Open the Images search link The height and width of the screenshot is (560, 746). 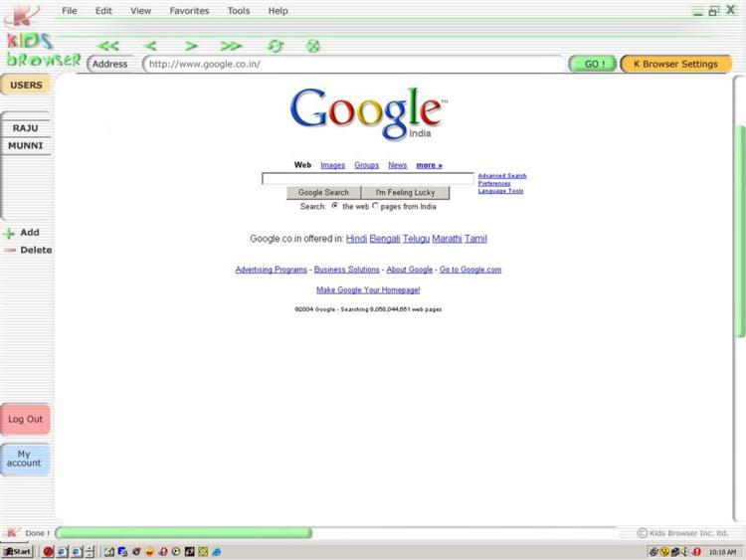(332, 165)
